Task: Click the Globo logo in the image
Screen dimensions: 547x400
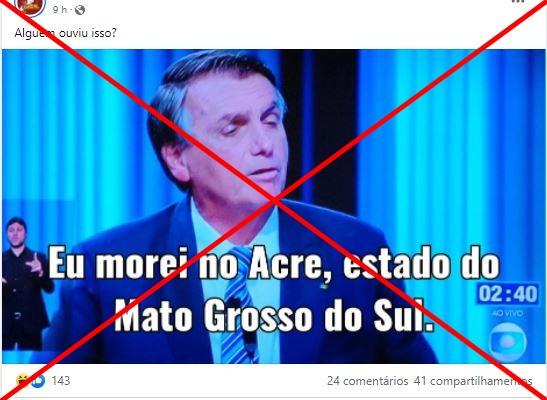Action: pos(508,339)
